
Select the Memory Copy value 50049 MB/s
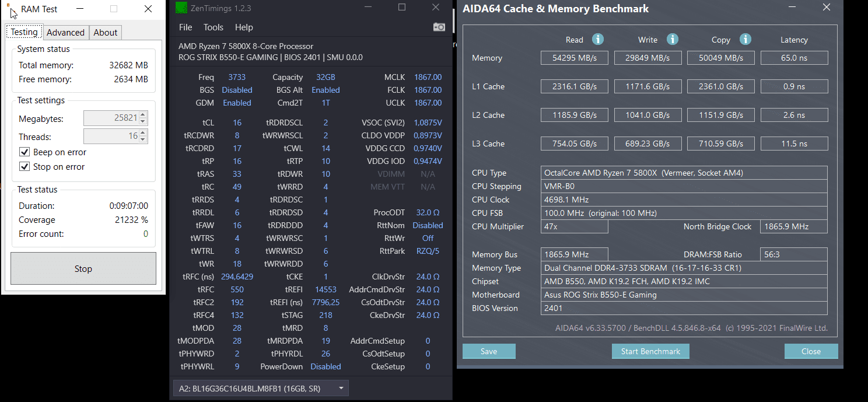721,58
